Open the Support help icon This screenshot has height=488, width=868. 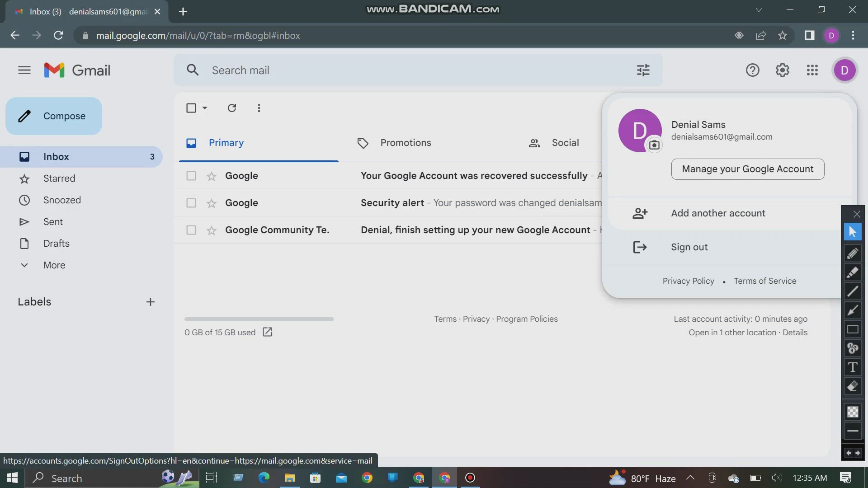(752, 70)
